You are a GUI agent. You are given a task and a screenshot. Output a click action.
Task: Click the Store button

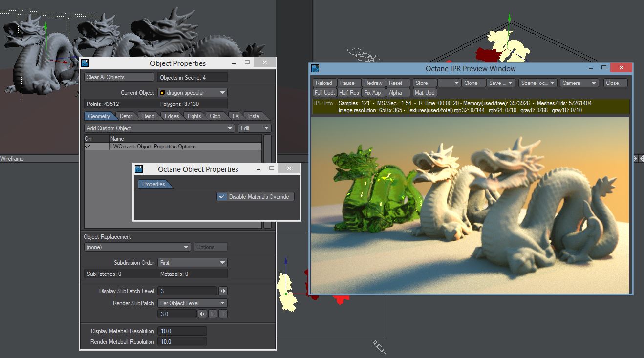point(425,83)
